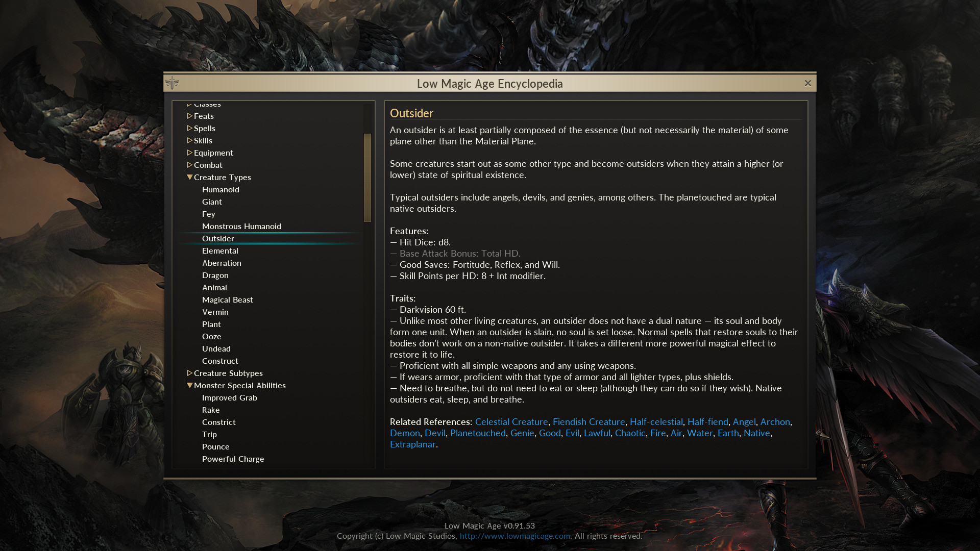Select the Magical Beast entry

pos(227,299)
